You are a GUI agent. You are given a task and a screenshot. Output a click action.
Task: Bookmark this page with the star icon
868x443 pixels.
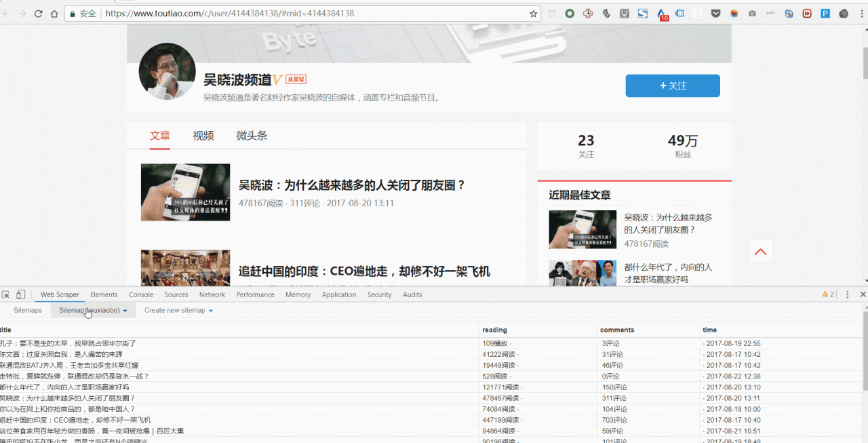coord(534,14)
